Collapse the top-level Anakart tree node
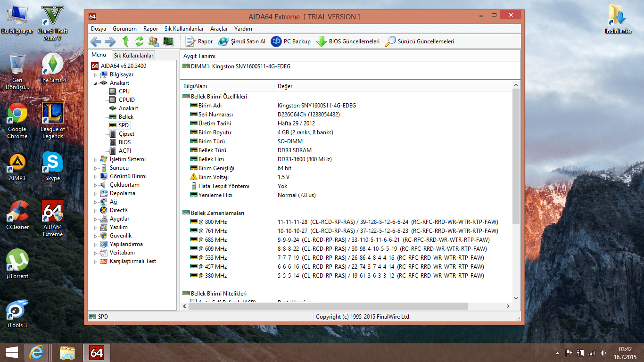Screen dimensions: 644x362 click(x=95, y=83)
